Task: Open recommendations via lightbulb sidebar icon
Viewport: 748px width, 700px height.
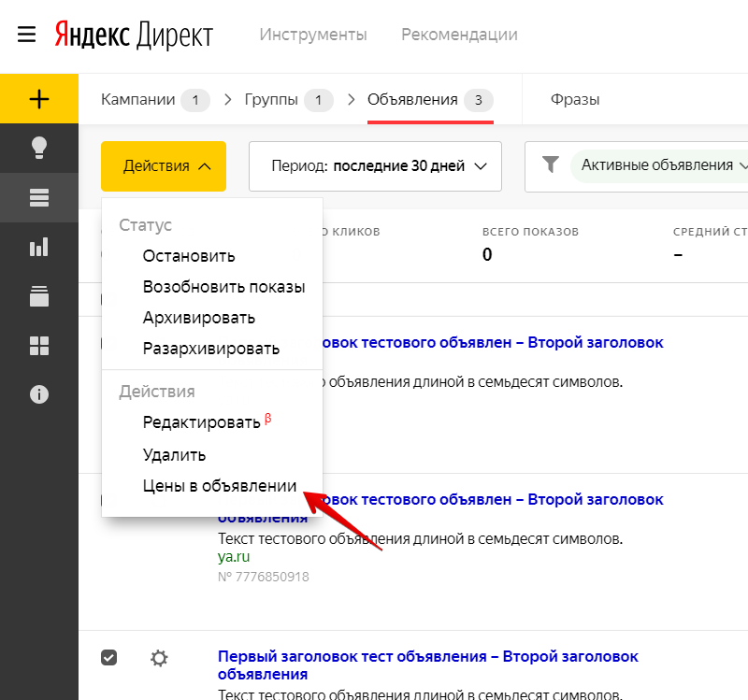Action: [38, 148]
